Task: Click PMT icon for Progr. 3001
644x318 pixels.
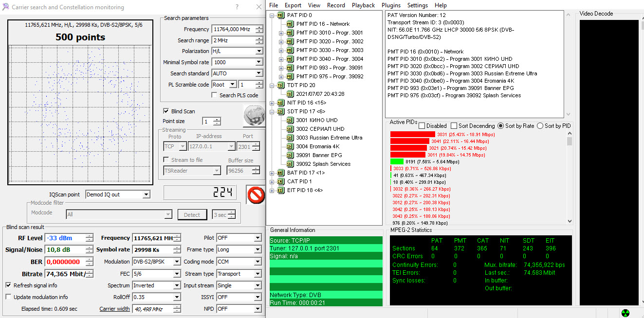Action: (x=290, y=33)
